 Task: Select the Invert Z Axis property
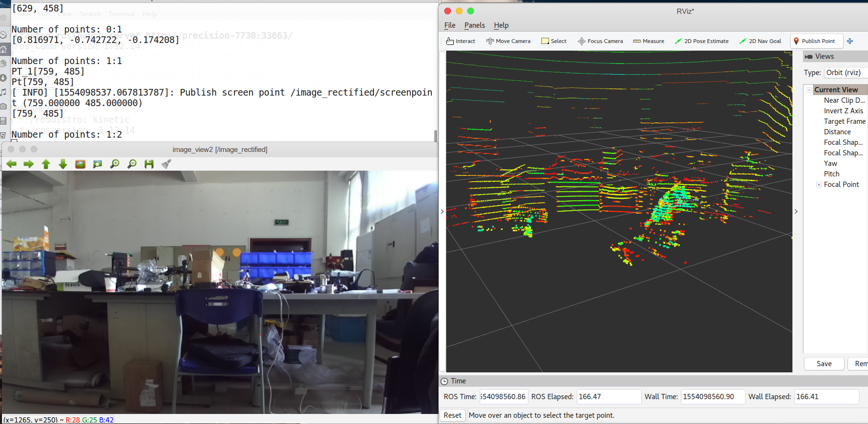[843, 111]
